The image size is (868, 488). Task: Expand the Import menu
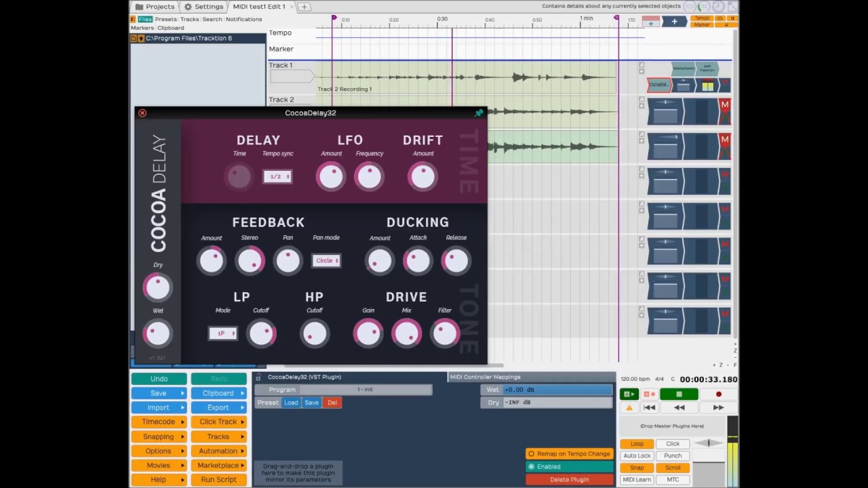(x=159, y=407)
